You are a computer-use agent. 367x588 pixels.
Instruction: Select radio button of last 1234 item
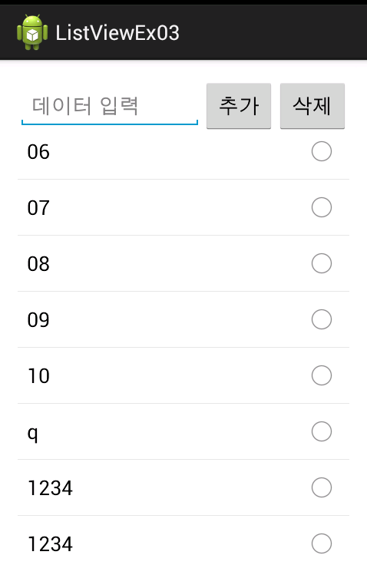pos(322,543)
